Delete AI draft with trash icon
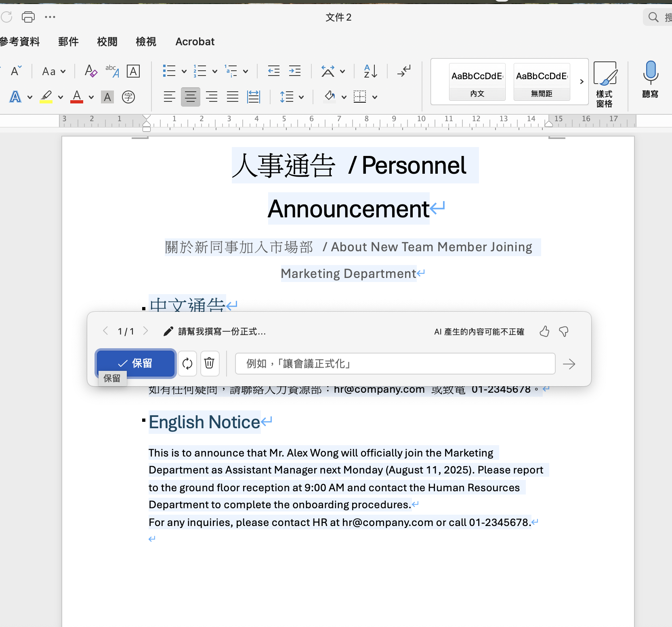 pos(209,364)
